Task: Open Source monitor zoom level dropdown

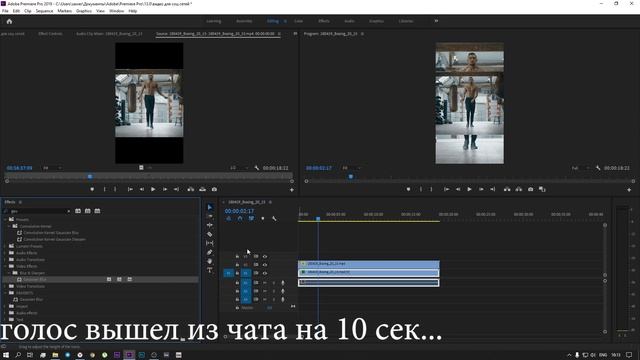Action: [52, 168]
